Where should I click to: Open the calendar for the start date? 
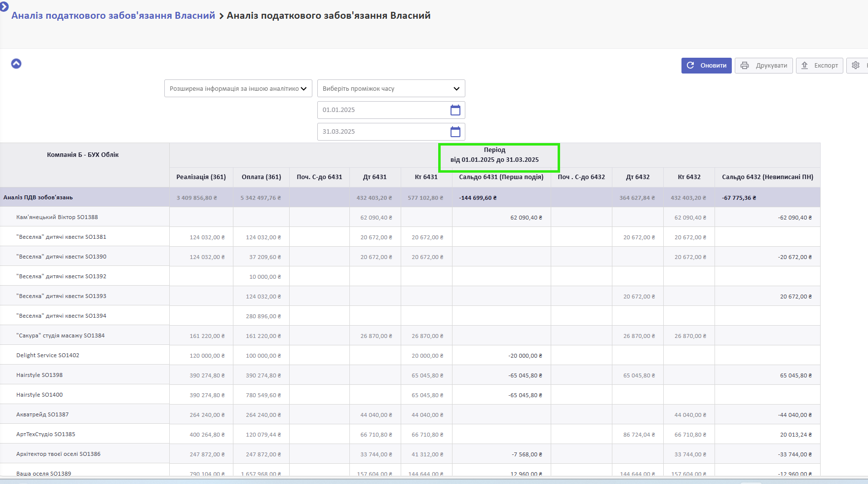(x=455, y=110)
